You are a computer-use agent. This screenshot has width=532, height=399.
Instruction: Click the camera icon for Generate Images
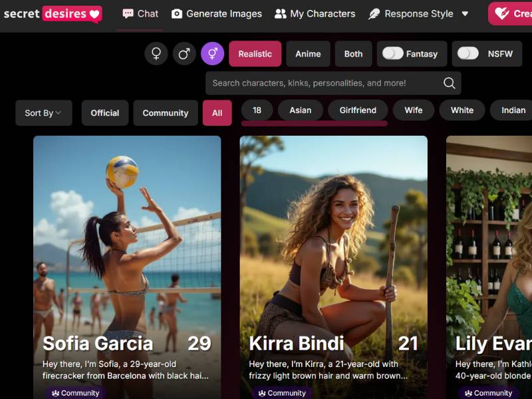pos(177,14)
